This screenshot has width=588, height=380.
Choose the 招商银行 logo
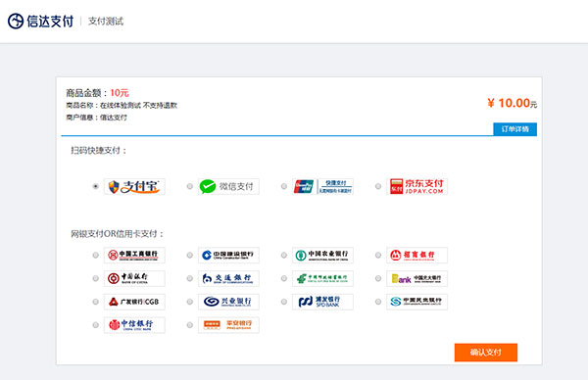click(x=416, y=256)
